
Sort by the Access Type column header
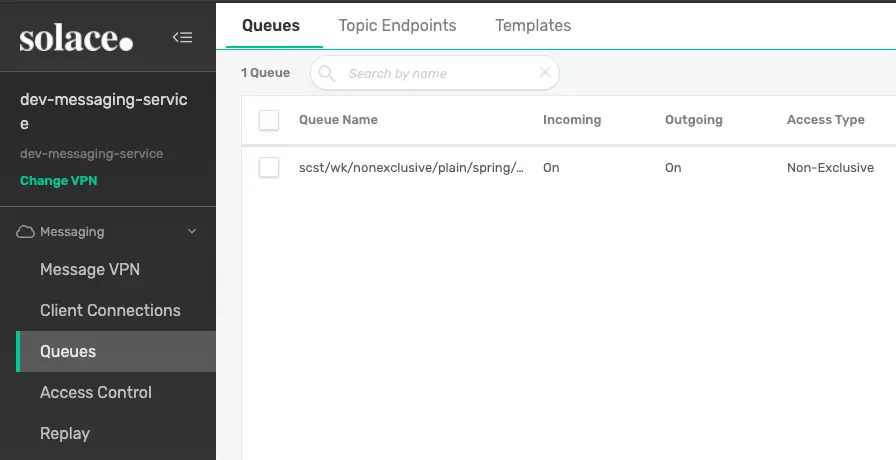tap(825, 120)
